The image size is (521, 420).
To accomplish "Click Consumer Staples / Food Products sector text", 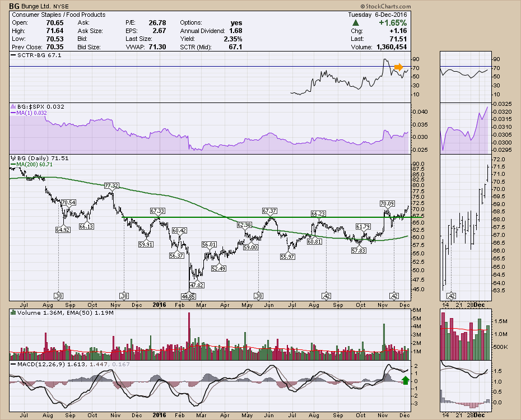I will [58, 15].
